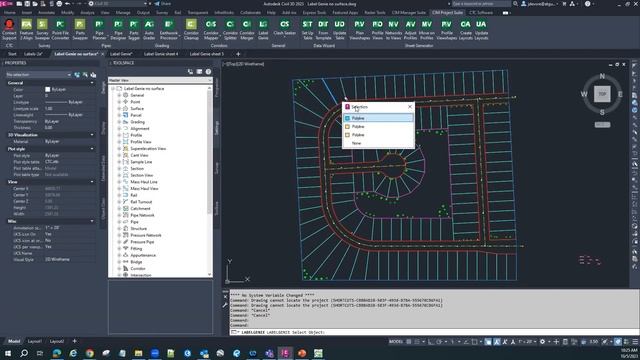Click in the command line input field
The height and width of the screenshot is (360, 640).
tap(433, 332)
